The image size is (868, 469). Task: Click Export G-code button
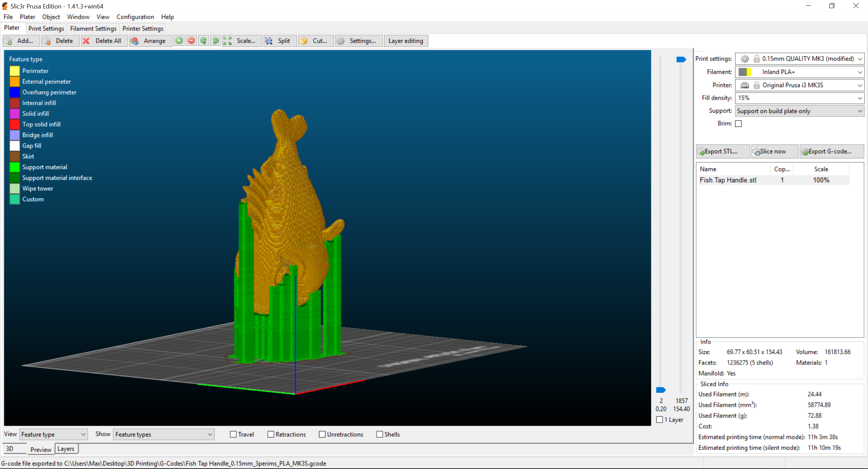(x=832, y=151)
